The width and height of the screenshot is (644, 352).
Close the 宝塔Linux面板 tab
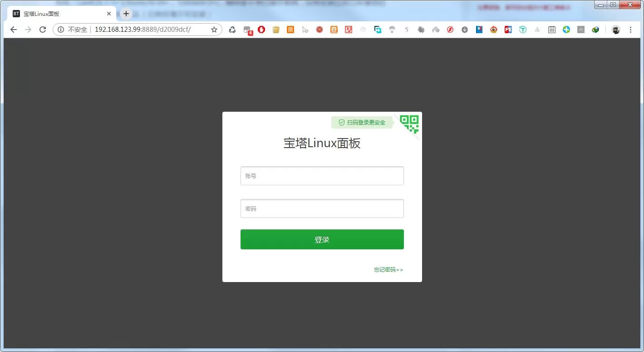(x=109, y=14)
